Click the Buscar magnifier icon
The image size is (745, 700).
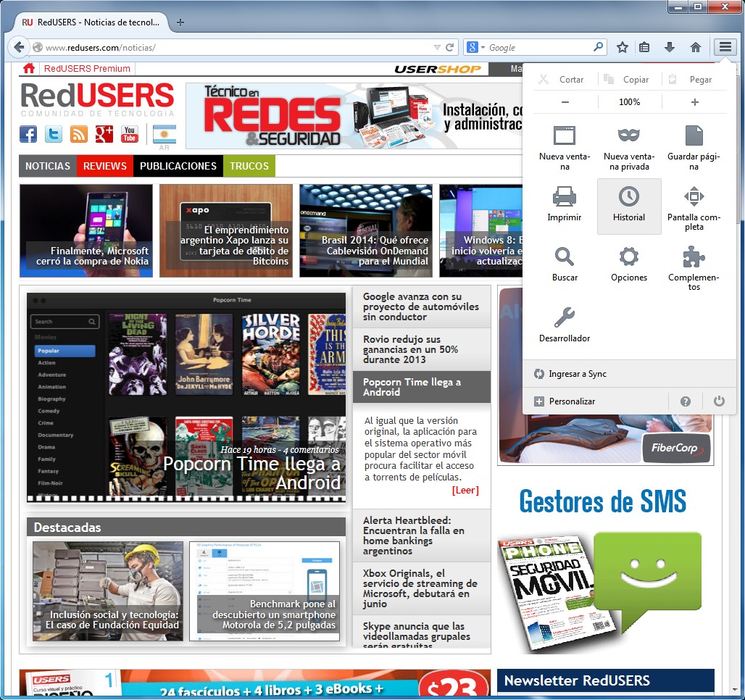pos(565,257)
